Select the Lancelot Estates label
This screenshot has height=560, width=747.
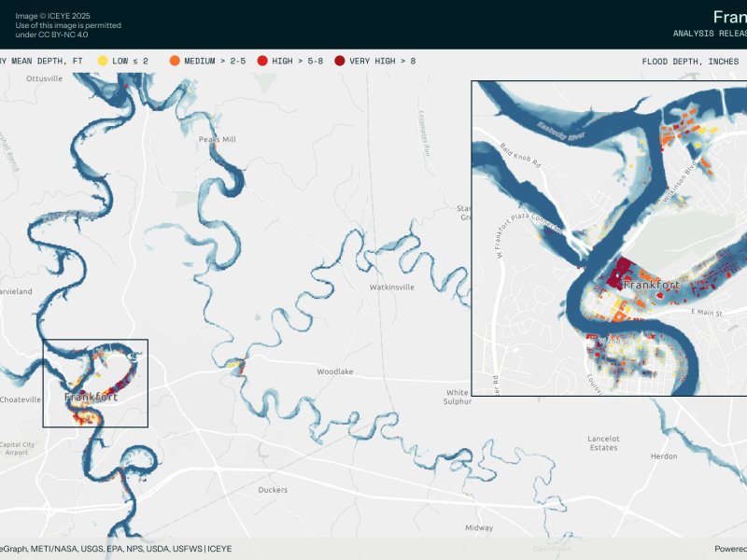[x=603, y=442]
